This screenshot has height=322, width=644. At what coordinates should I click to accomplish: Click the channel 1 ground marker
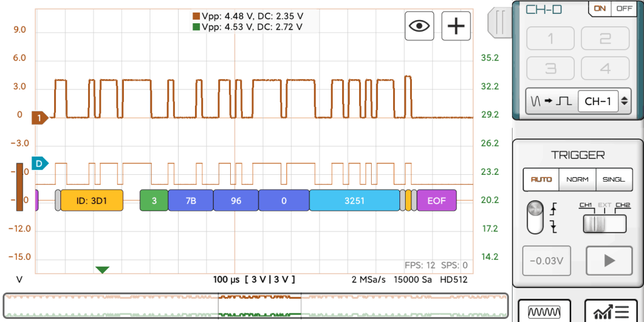[40, 118]
